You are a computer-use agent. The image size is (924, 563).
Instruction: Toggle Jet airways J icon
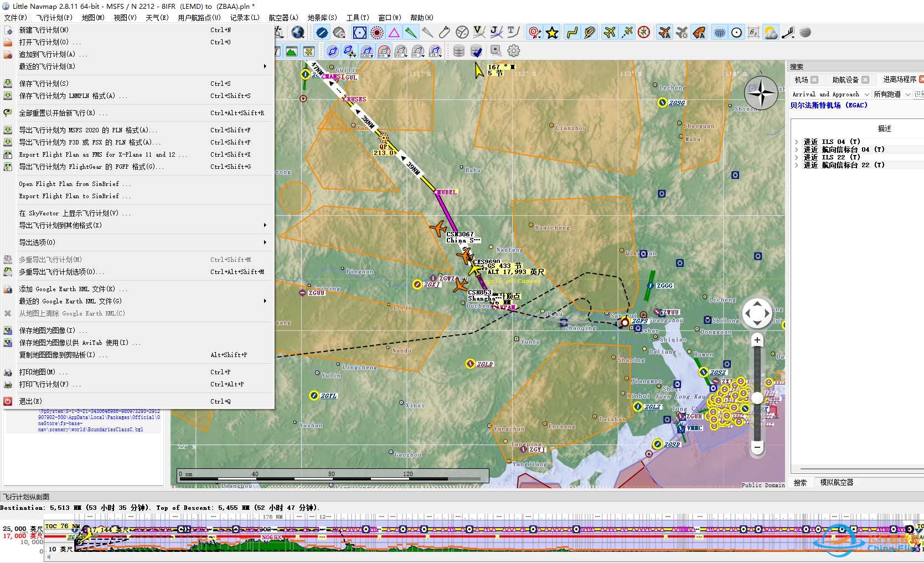(497, 32)
